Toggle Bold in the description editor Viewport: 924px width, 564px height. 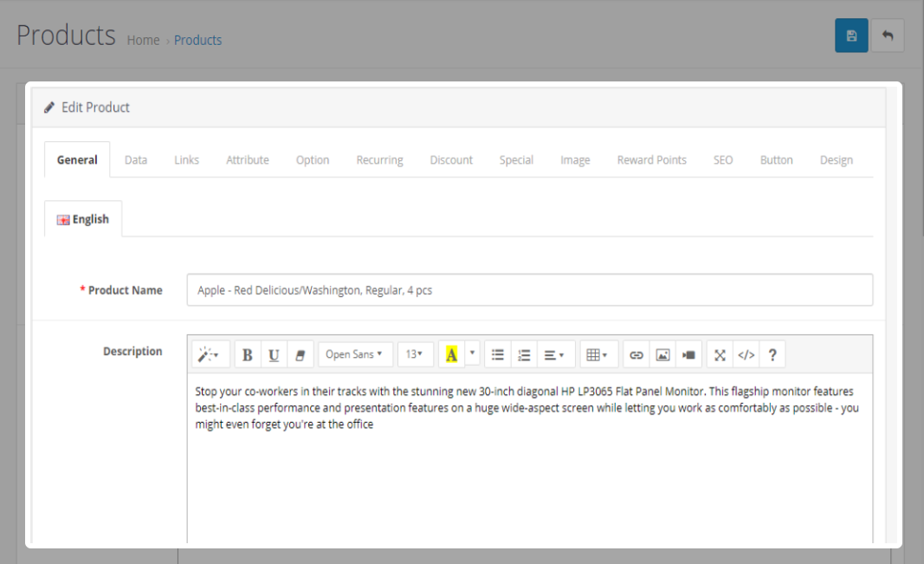pyautogui.click(x=248, y=354)
